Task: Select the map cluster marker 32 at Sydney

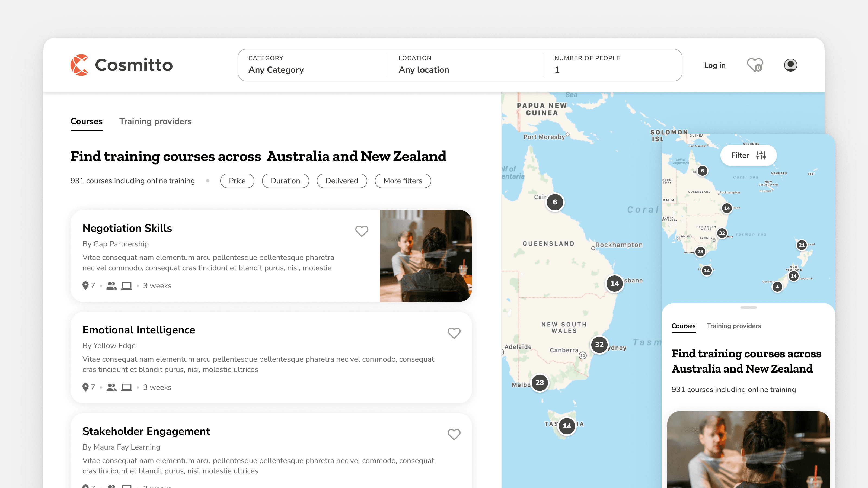Action: [599, 345]
